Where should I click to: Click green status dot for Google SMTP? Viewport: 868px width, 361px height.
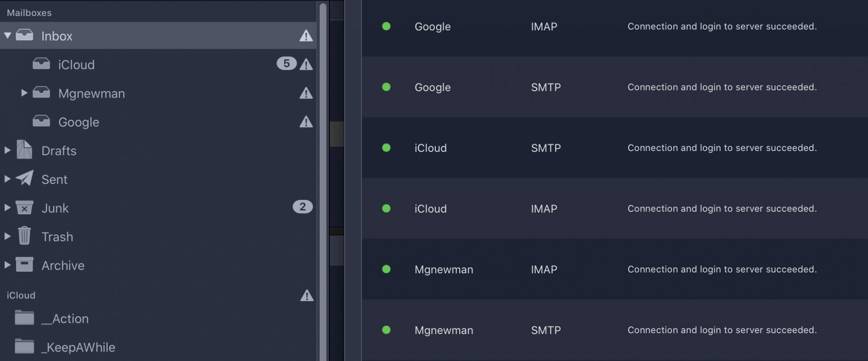pos(386,87)
